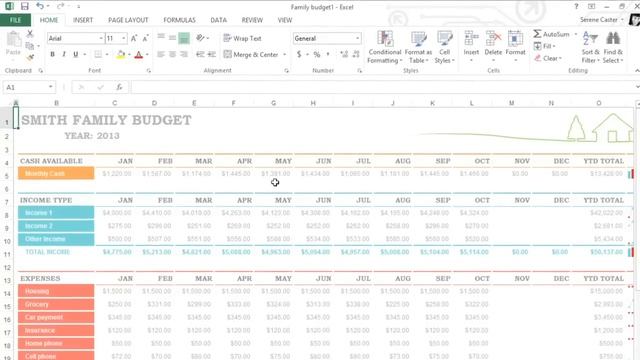Switch to the REVIEW tab

click(252, 20)
